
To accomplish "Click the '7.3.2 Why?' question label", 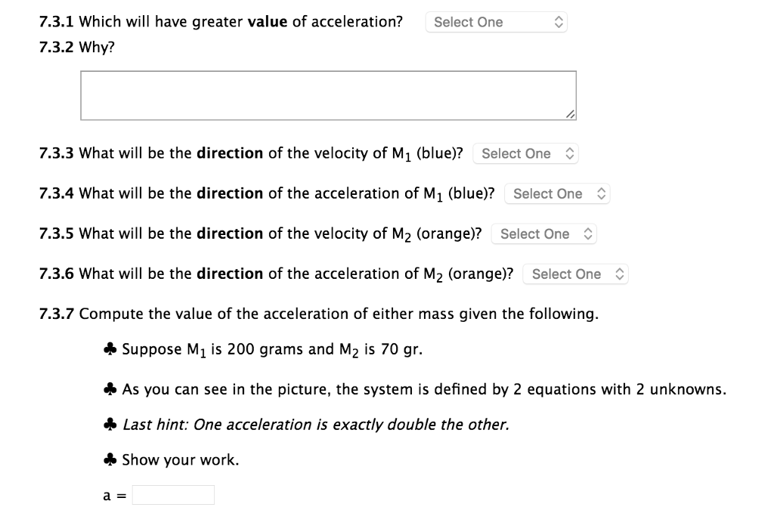I will coord(77,48).
